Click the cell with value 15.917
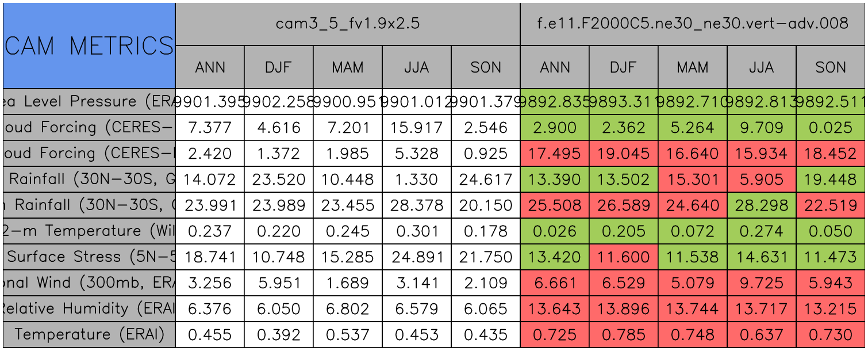Image resolution: width=868 pixels, height=351 pixels. tap(417, 127)
